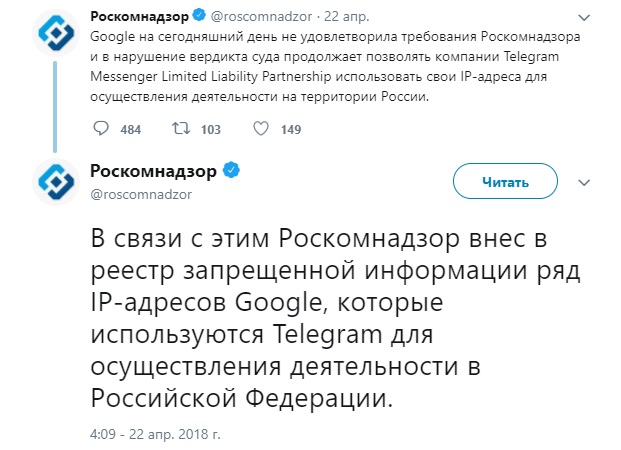Follow the account with the Читать button

(505, 181)
